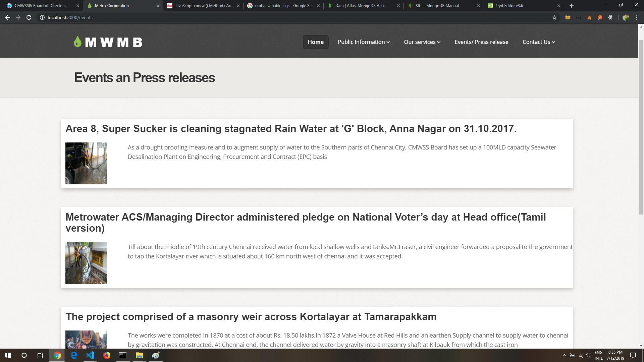644x362 pixels.
Task: Open Windows Start menu
Action: point(8,355)
